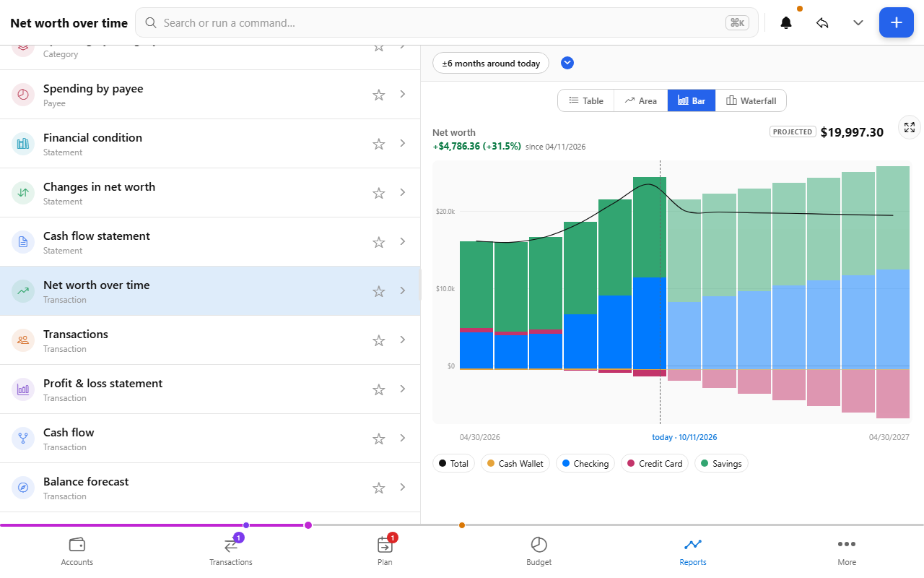The height and width of the screenshot is (578, 924).
Task: Expand the Profit & loss statement chevron
Action: tap(403, 389)
